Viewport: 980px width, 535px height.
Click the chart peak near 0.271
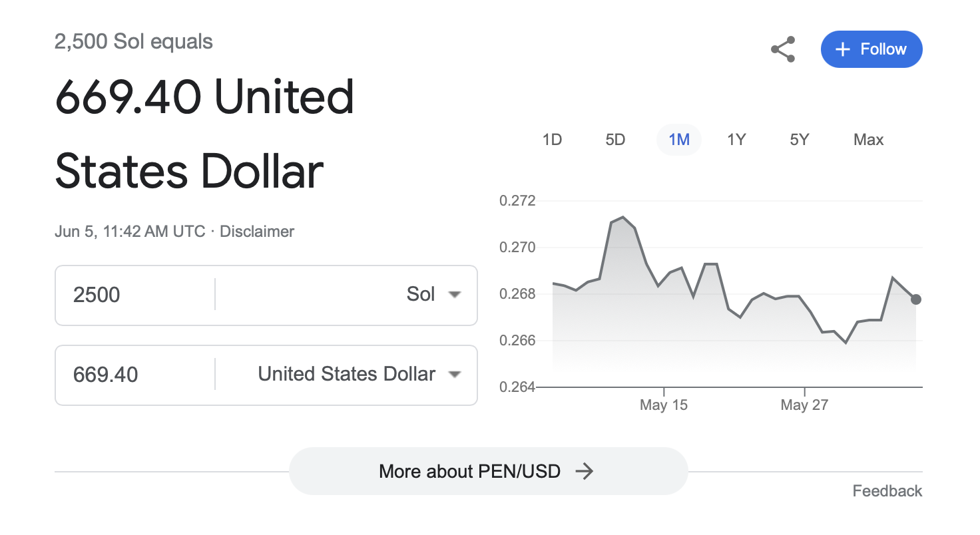pos(622,217)
